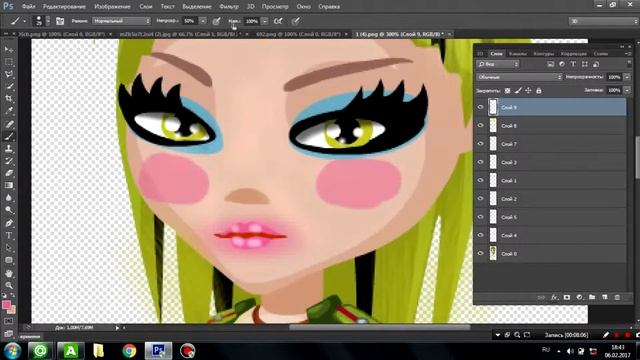Select the Zoom tool in the toolbox
The width and height of the screenshot is (640, 360).
(9, 285)
